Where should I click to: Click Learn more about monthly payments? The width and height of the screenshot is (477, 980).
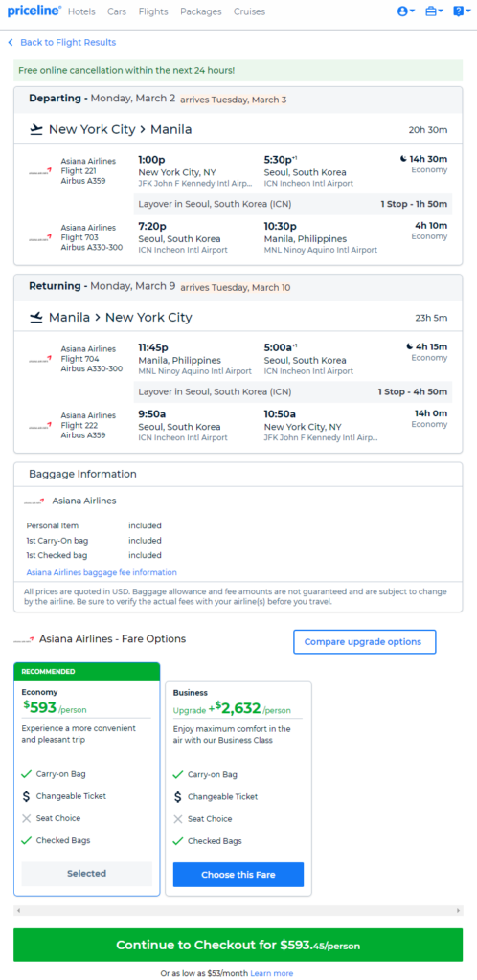pos(271,973)
